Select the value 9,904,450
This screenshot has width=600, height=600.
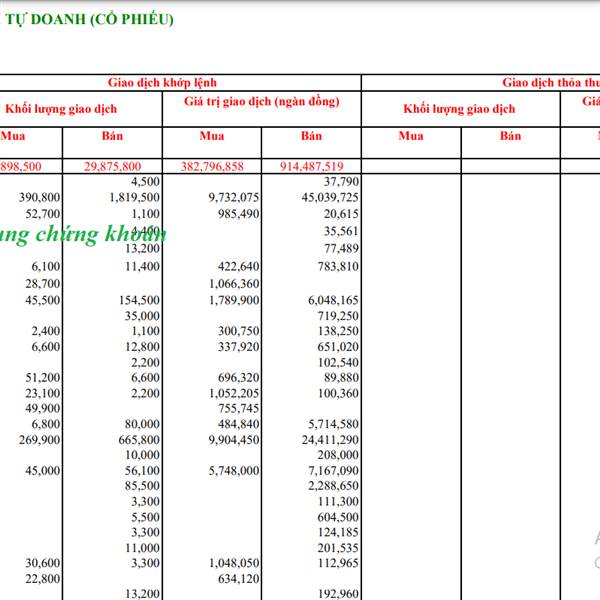pos(234,440)
